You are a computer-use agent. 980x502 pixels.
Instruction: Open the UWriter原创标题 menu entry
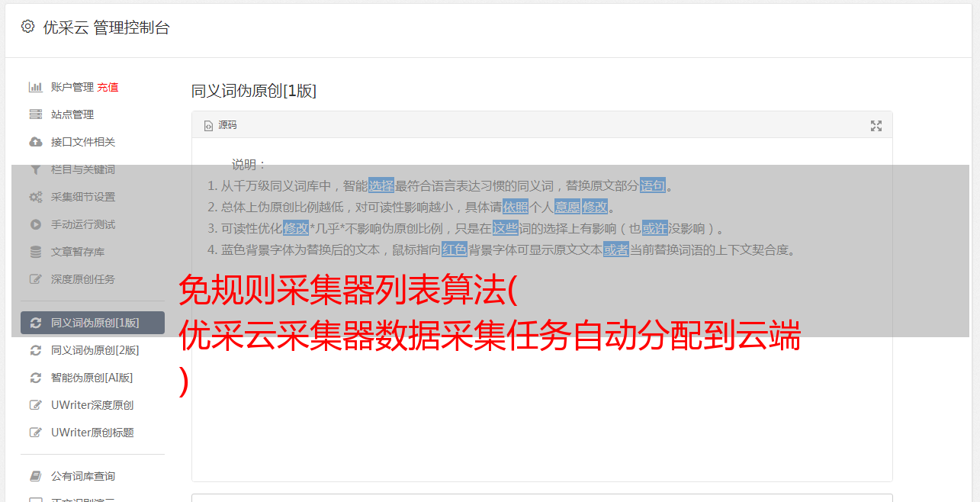(92, 433)
